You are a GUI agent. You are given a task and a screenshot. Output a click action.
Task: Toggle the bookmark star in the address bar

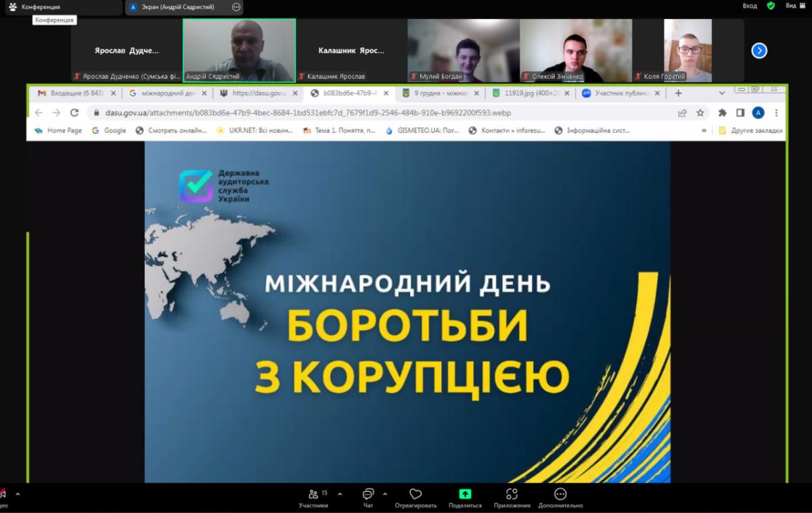(x=700, y=113)
